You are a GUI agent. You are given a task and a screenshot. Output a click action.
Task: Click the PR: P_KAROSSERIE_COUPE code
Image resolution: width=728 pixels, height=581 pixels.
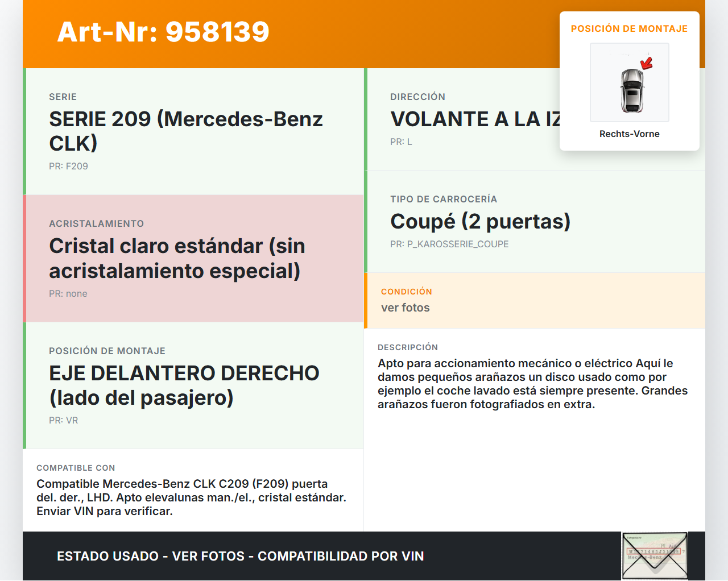coord(449,244)
